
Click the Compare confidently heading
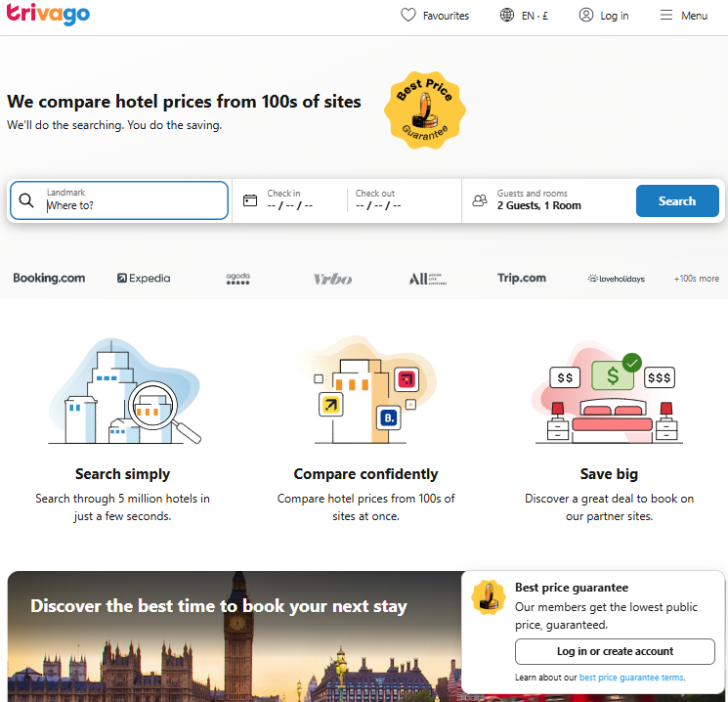(x=365, y=474)
